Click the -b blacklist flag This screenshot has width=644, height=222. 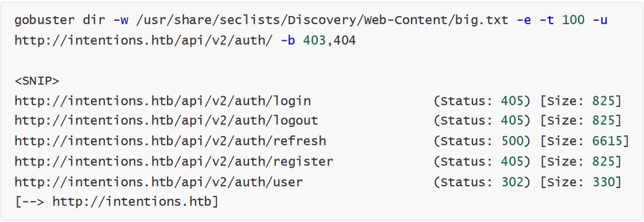tap(288, 40)
